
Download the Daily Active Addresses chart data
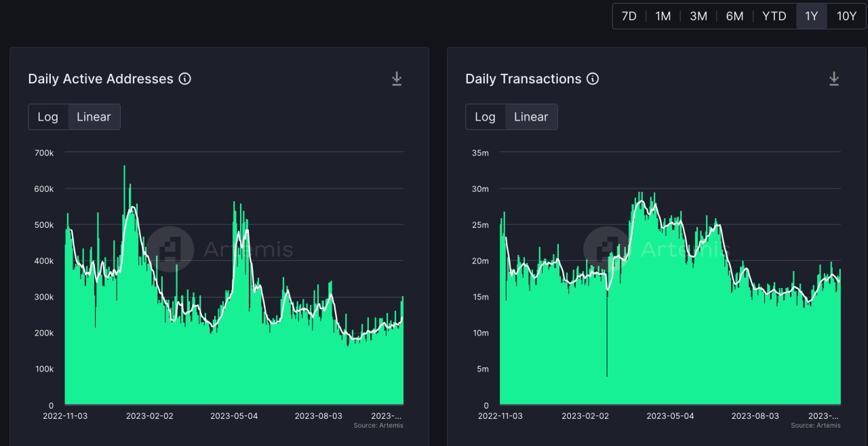tap(397, 79)
